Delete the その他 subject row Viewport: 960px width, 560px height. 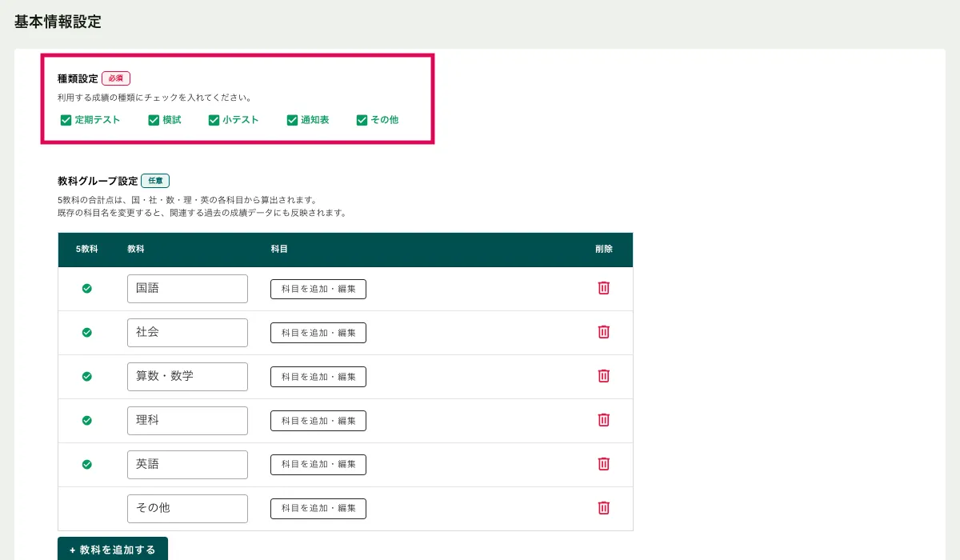tap(604, 508)
